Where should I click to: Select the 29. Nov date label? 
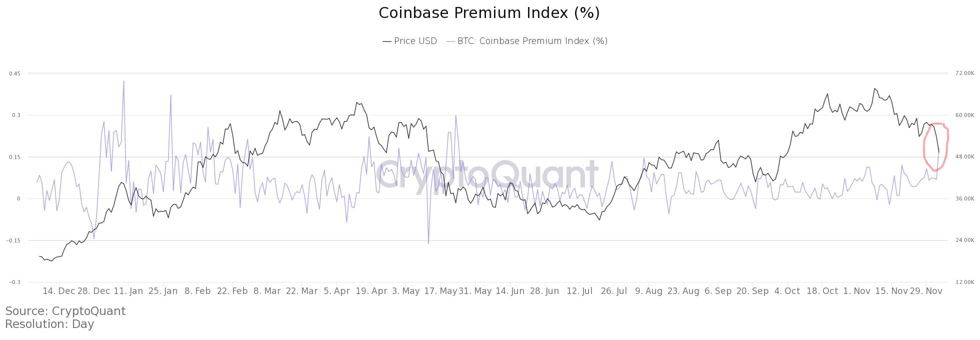pyautogui.click(x=925, y=291)
